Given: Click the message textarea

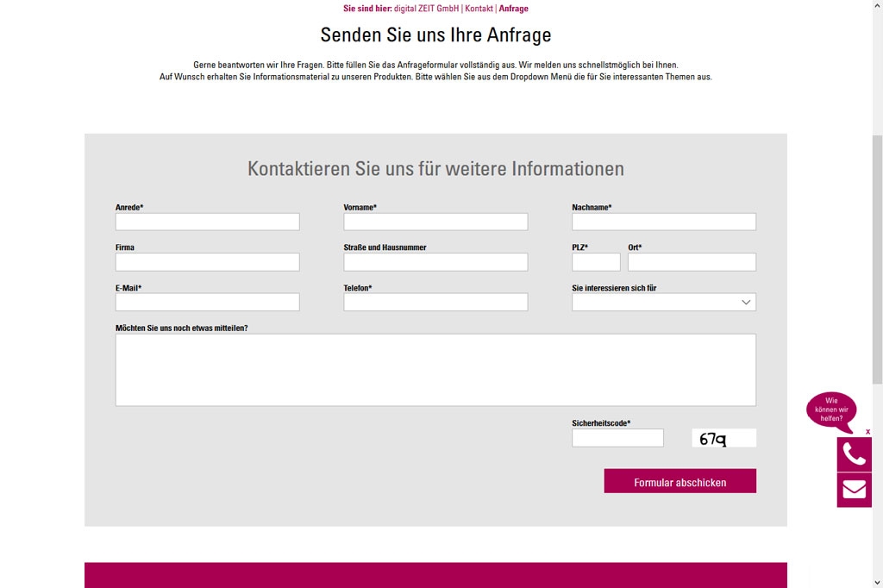Looking at the screenshot, I should click(435, 370).
